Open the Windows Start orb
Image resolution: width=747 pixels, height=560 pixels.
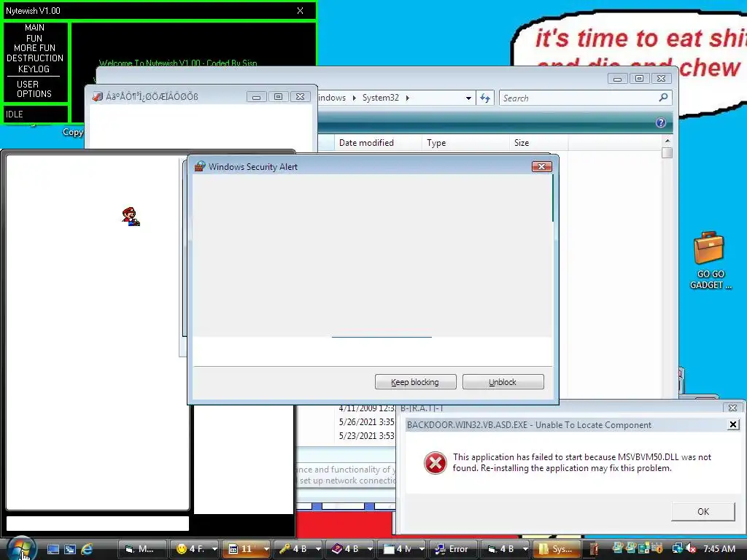21,548
